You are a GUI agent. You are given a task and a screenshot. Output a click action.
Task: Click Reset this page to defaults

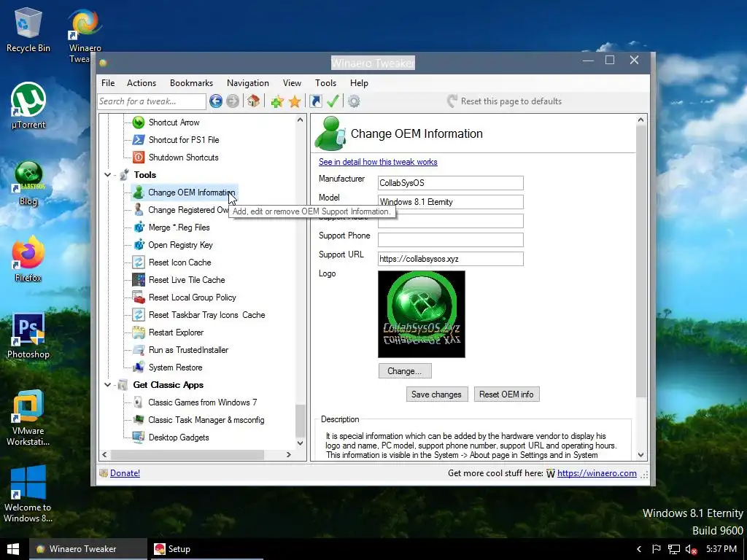[x=504, y=101]
